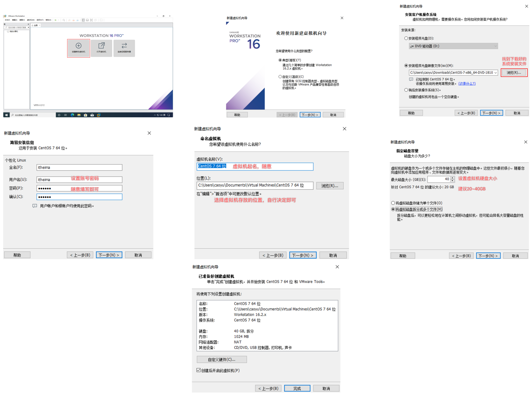Click VMware Workstation taskbar icon
This screenshot has width=532, height=394.
pos(99,115)
